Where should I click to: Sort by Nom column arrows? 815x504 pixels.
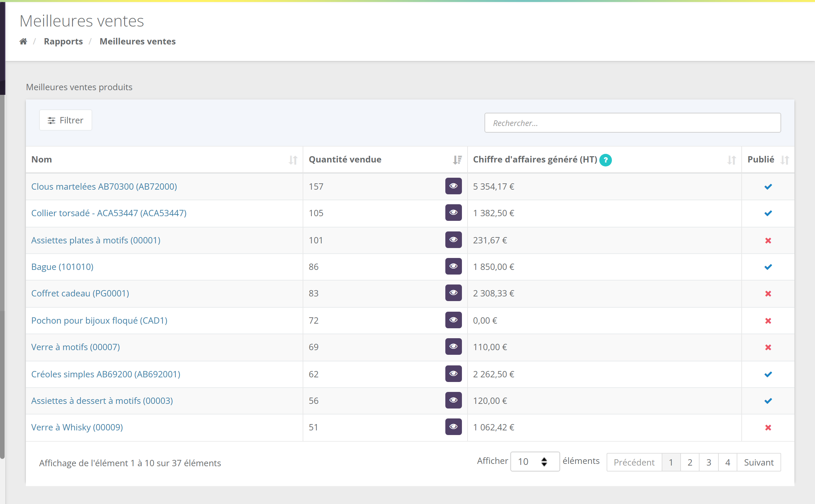(x=293, y=160)
